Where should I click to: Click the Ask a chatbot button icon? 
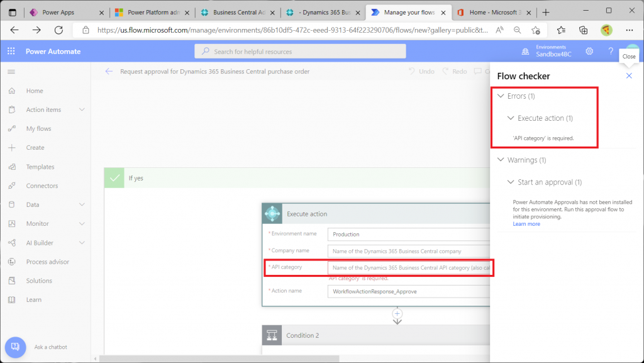(15, 347)
